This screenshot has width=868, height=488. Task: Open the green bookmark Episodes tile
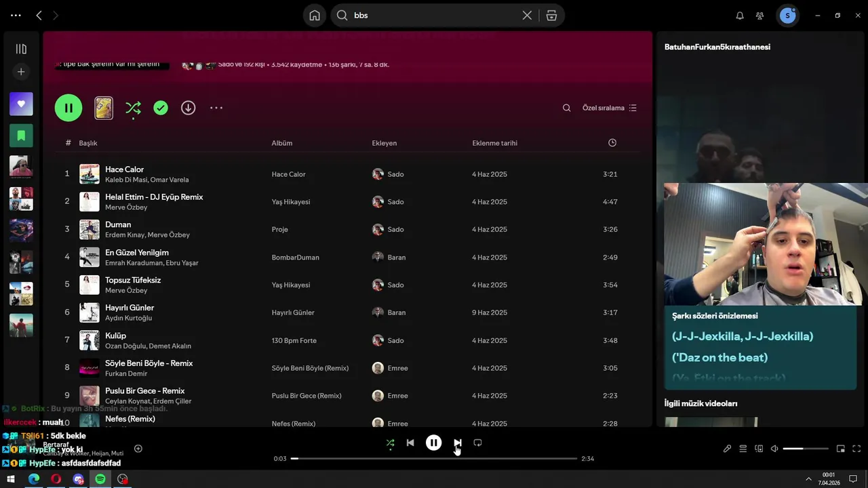pos(21,136)
